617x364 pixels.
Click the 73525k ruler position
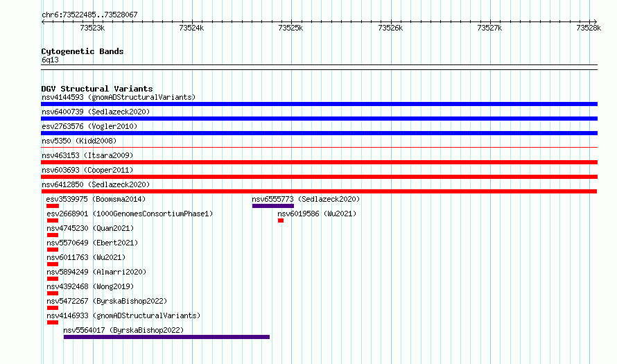[x=290, y=28]
